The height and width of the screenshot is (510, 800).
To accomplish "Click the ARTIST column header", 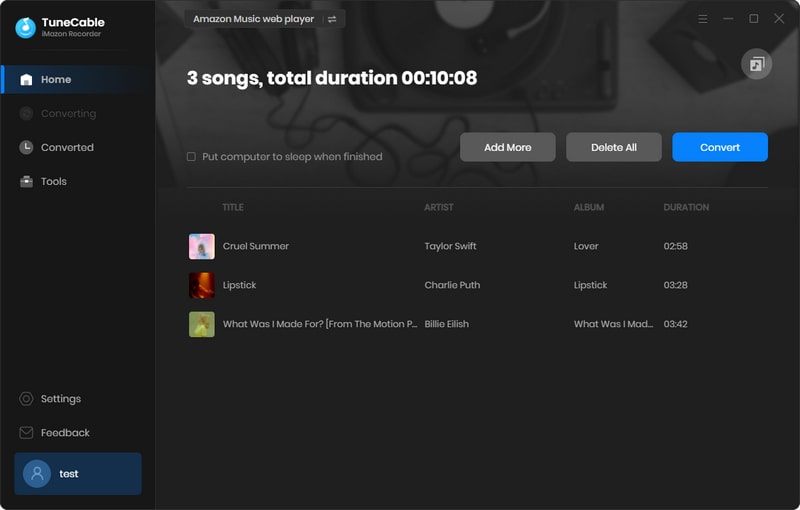I will pos(439,208).
